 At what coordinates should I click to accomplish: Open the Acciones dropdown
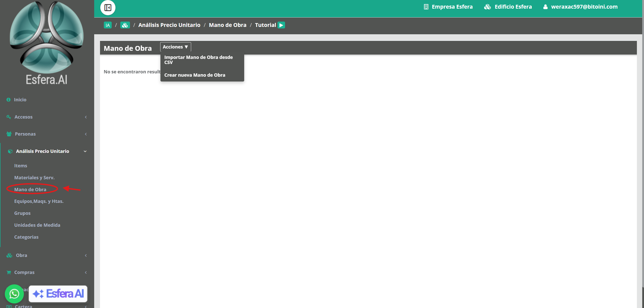pyautogui.click(x=175, y=47)
